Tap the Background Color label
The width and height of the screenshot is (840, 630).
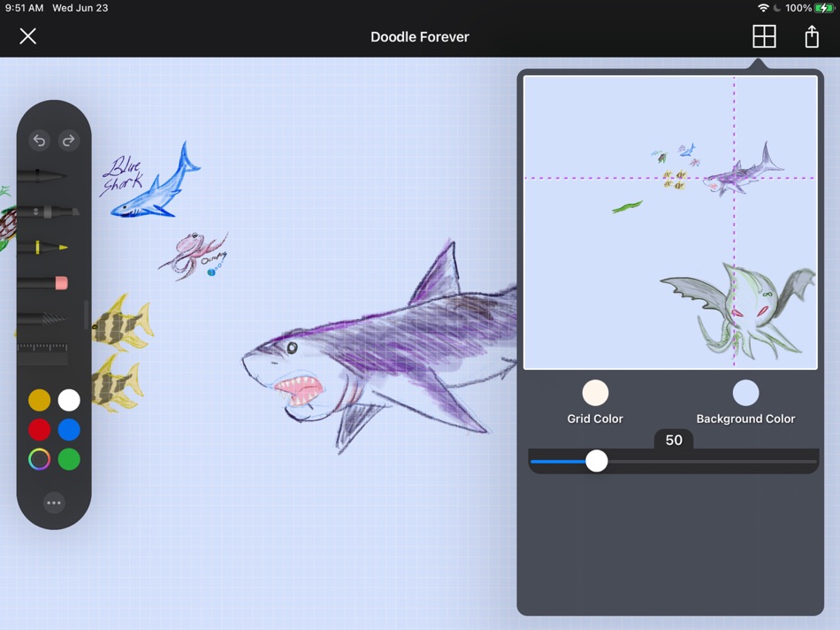745,419
